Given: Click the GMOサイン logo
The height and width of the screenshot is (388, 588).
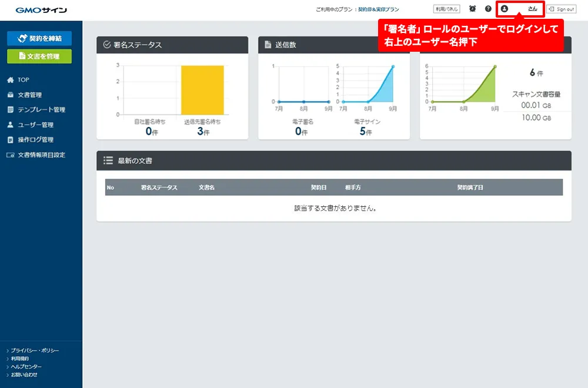Looking at the screenshot, I should 41,10.
